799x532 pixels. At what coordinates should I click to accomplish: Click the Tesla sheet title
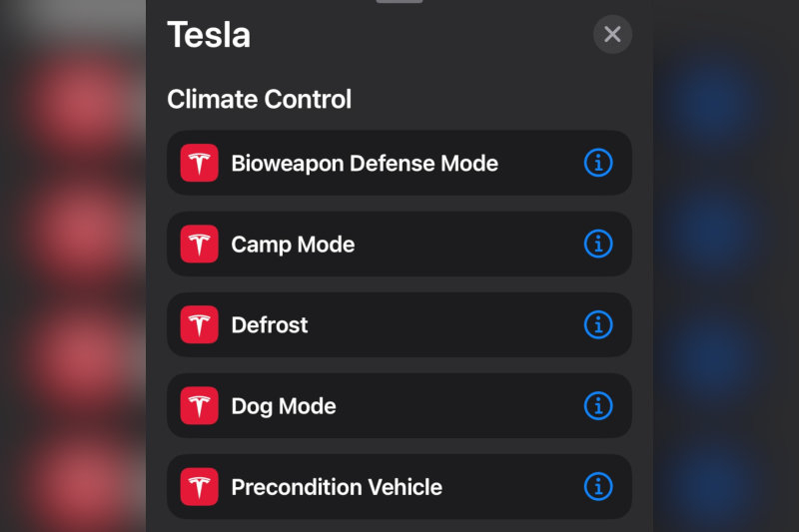[x=209, y=36]
